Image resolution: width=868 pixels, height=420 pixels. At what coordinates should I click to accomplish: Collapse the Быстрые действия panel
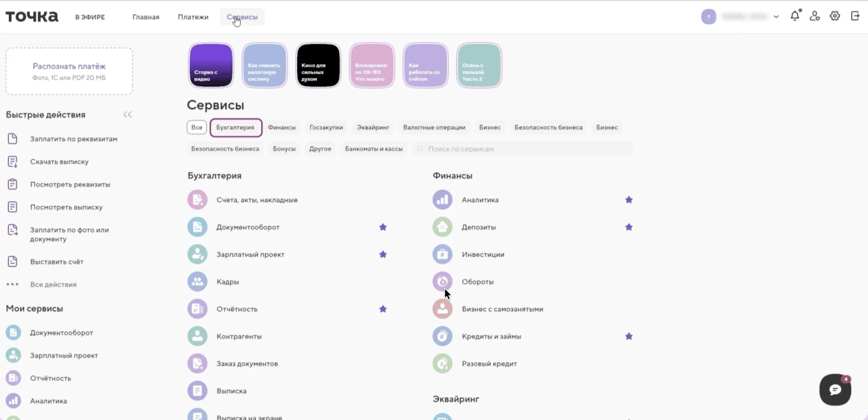point(127,115)
